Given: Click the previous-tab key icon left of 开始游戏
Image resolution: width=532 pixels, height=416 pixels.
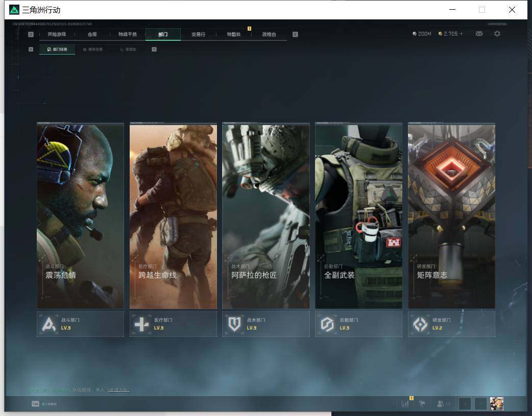Looking at the screenshot, I should (31, 34).
